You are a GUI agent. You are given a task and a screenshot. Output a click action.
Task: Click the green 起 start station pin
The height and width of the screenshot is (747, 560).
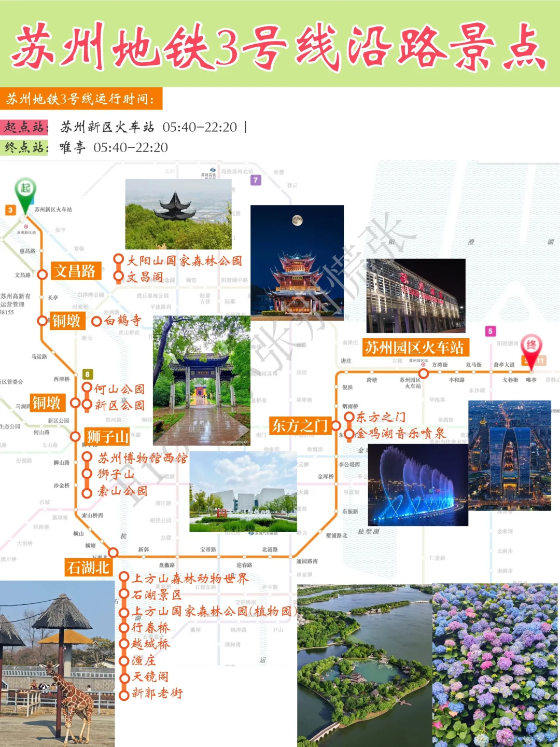point(26,188)
